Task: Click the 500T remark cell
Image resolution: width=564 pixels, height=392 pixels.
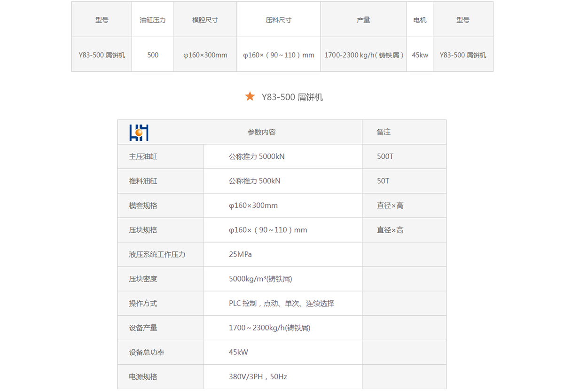Action: [x=385, y=157]
